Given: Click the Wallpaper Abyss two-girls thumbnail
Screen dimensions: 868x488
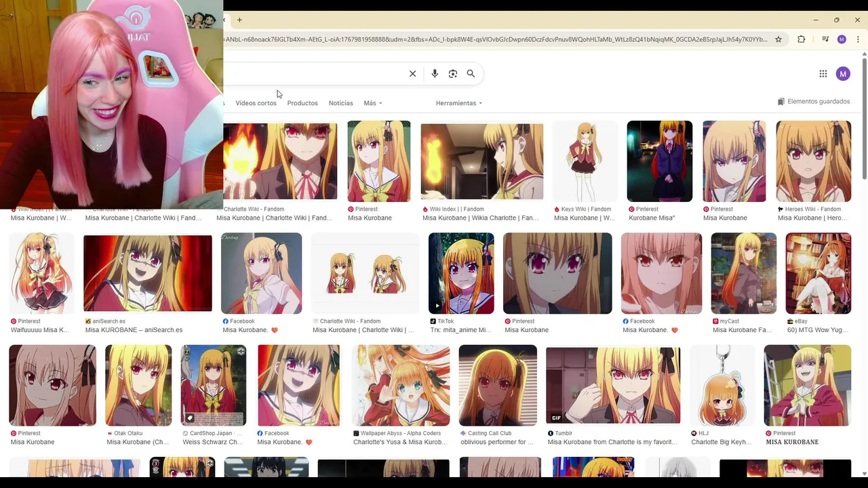Looking at the screenshot, I should coord(401,385).
